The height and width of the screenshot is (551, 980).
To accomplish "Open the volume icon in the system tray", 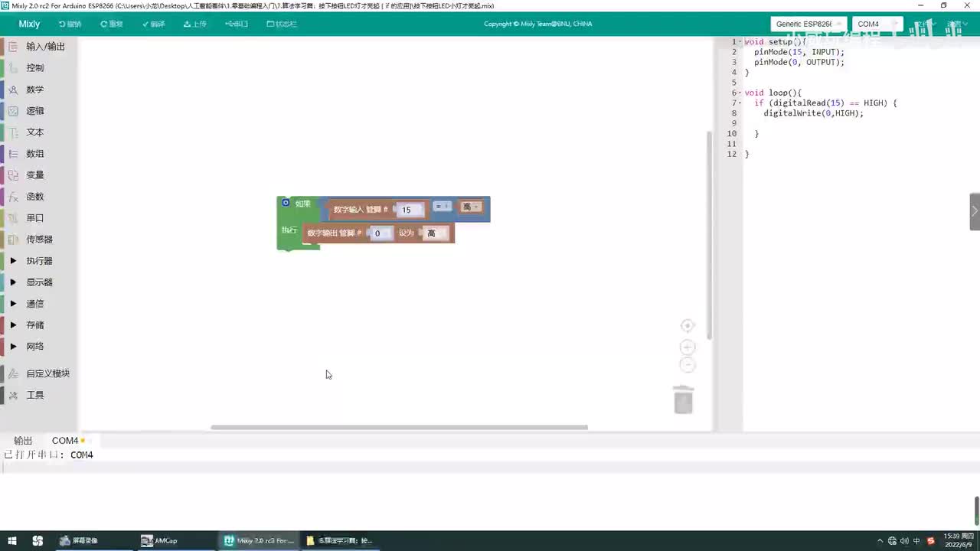I will 905,541.
